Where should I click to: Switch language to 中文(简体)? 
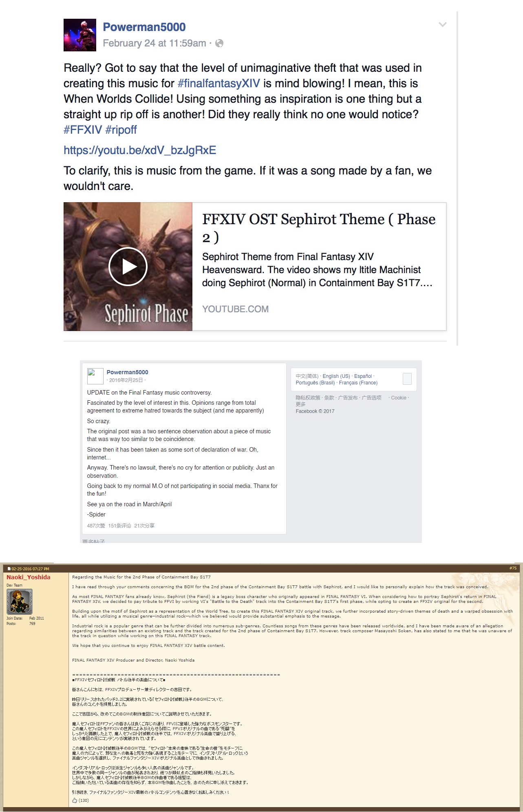pos(307,376)
